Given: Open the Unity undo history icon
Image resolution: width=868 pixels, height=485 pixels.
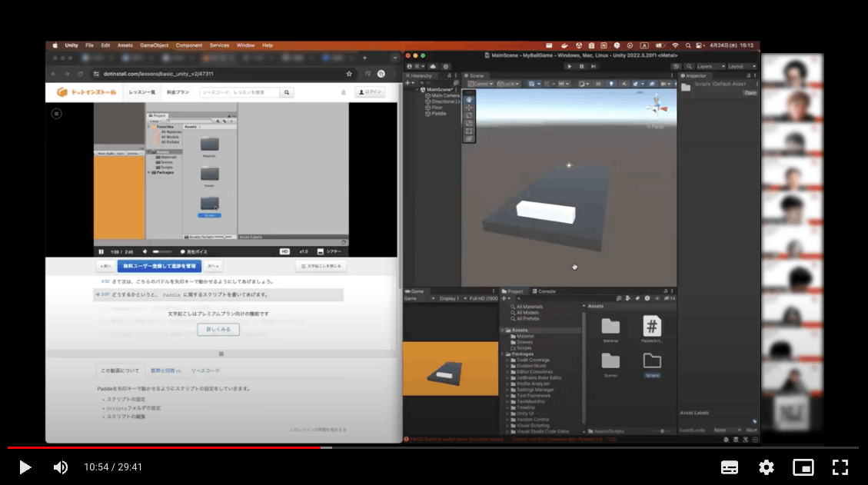Looking at the screenshot, I should (676, 66).
